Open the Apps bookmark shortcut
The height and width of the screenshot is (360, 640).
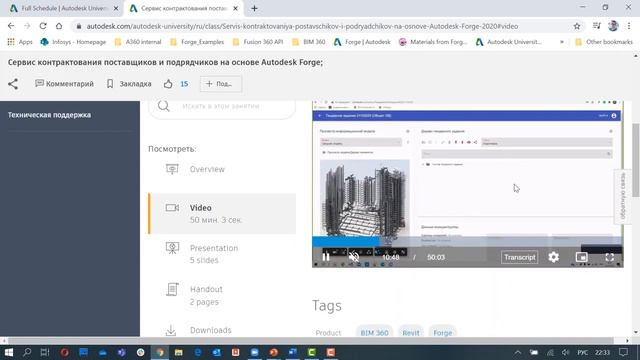[x=20, y=42]
